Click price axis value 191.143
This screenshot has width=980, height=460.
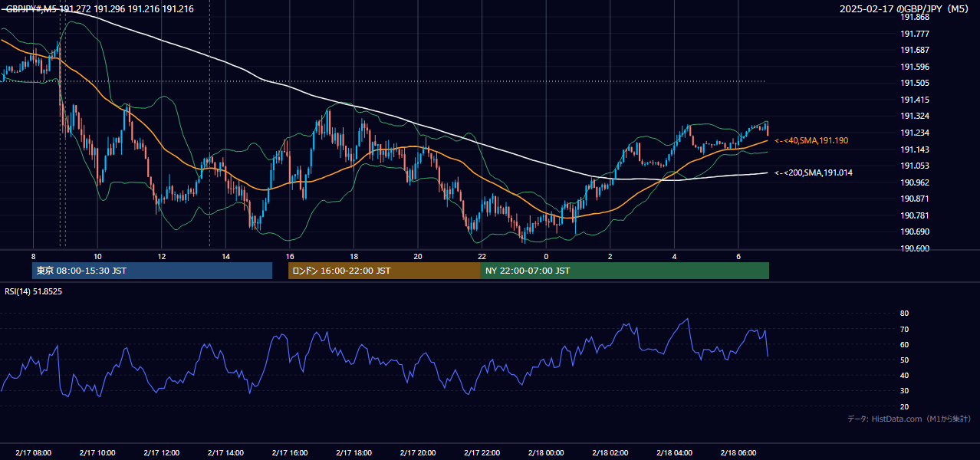click(x=914, y=149)
